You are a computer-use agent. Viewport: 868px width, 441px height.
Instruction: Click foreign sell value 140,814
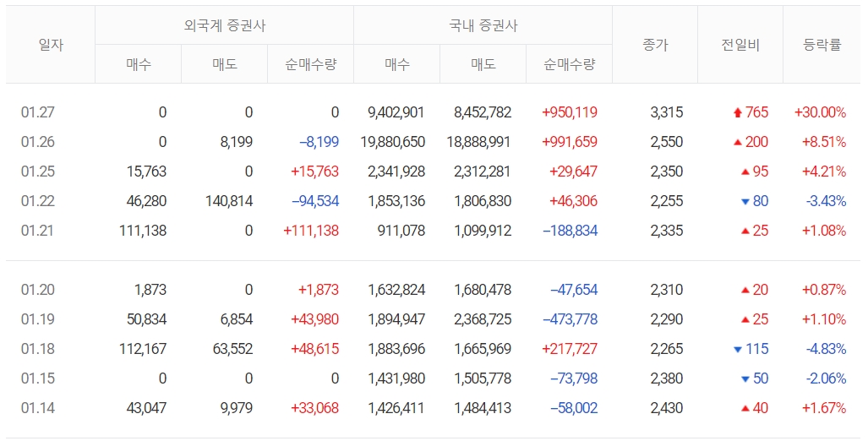229,201
